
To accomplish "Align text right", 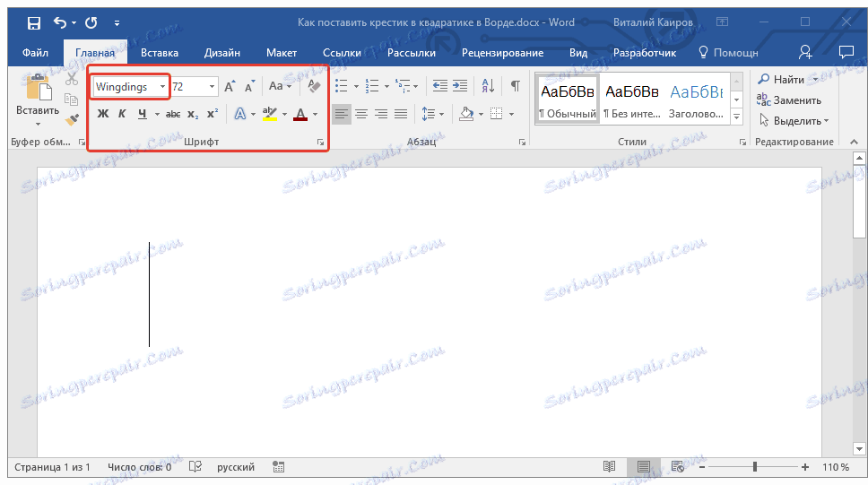I will 381,114.
